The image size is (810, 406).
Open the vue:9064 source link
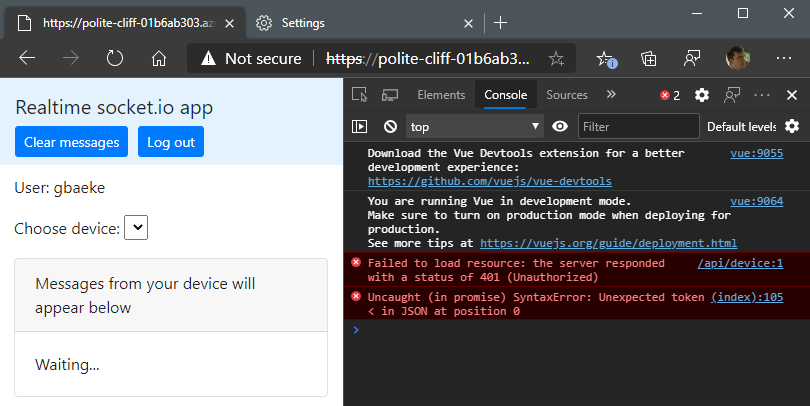pos(756,201)
